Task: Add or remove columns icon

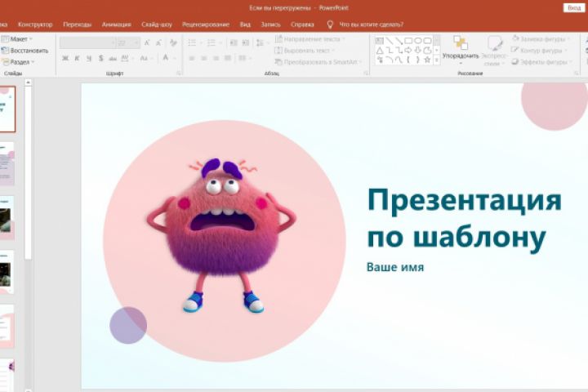Action: pos(243,58)
